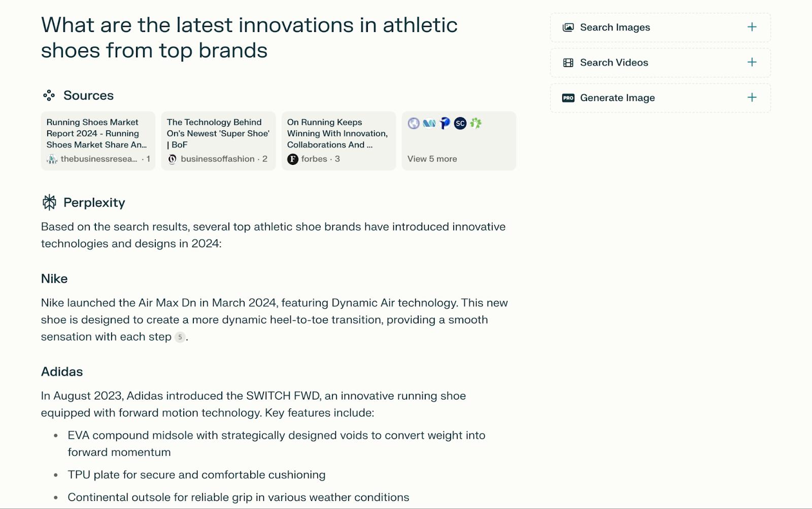This screenshot has width=812, height=509.
Task: Click the forbes F favicon
Action: click(293, 159)
